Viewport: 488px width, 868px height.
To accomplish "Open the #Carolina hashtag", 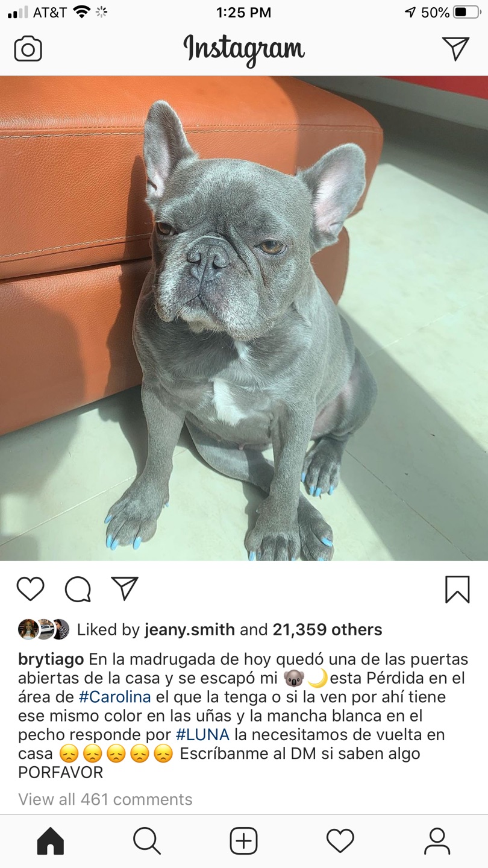I will [x=114, y=697].
